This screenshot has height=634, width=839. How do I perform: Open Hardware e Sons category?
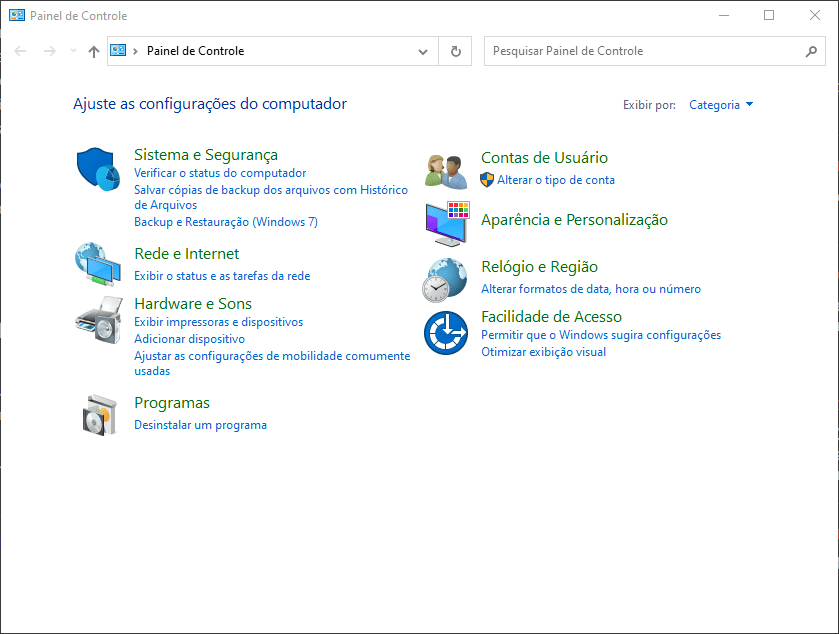[x=193, y=304]
